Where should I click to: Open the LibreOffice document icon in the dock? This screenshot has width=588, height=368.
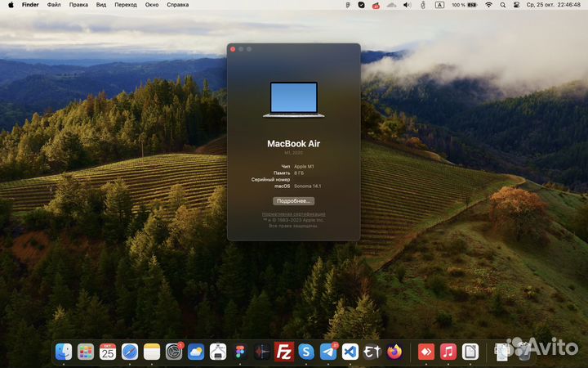click(470, 352)
